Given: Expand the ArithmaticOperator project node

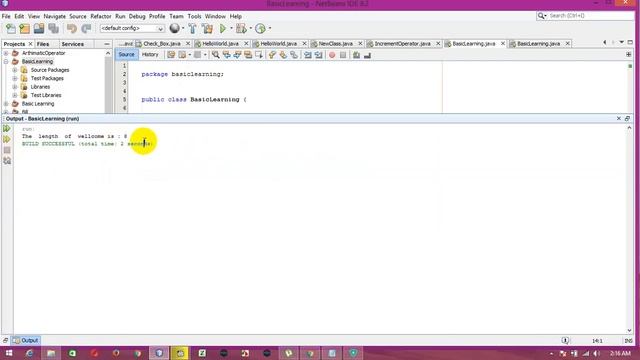Looking at the screenshot, I should (x=6, y=53).
